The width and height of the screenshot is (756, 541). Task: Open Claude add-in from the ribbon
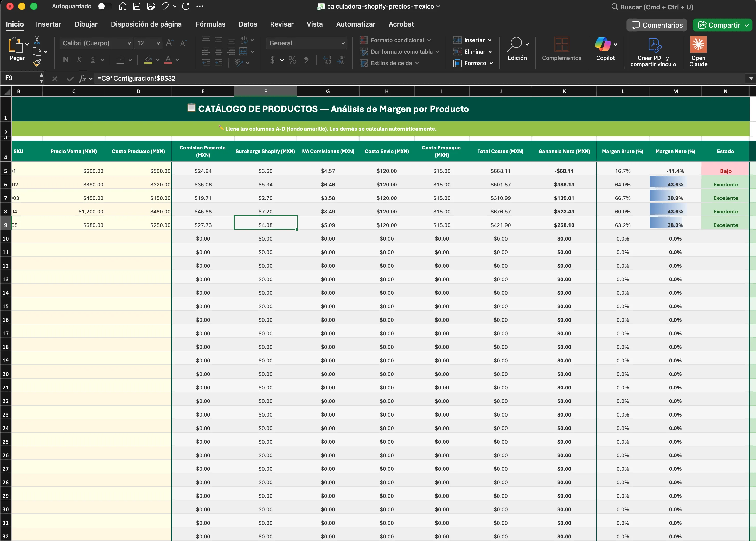[698, 45]
